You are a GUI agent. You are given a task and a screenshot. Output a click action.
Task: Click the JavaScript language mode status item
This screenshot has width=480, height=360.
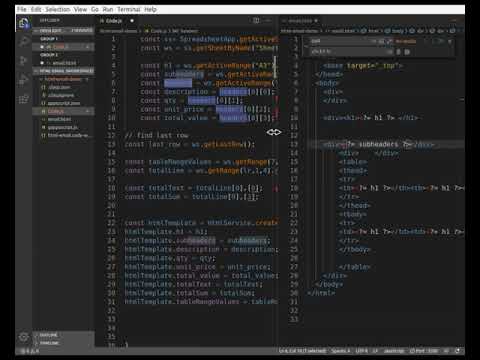coord(394,351)
